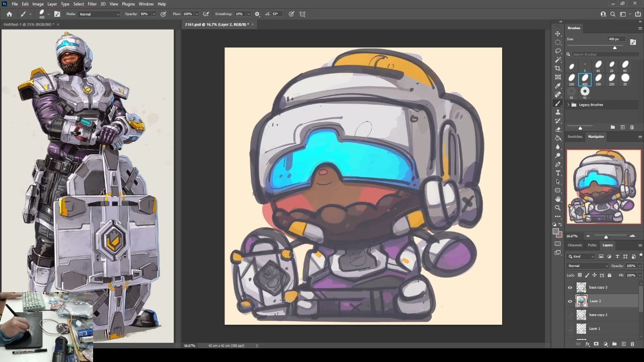The image size is (644, 362).
Task: Toggle symmetry paint butterfly icon
Action: coord(302,14)
